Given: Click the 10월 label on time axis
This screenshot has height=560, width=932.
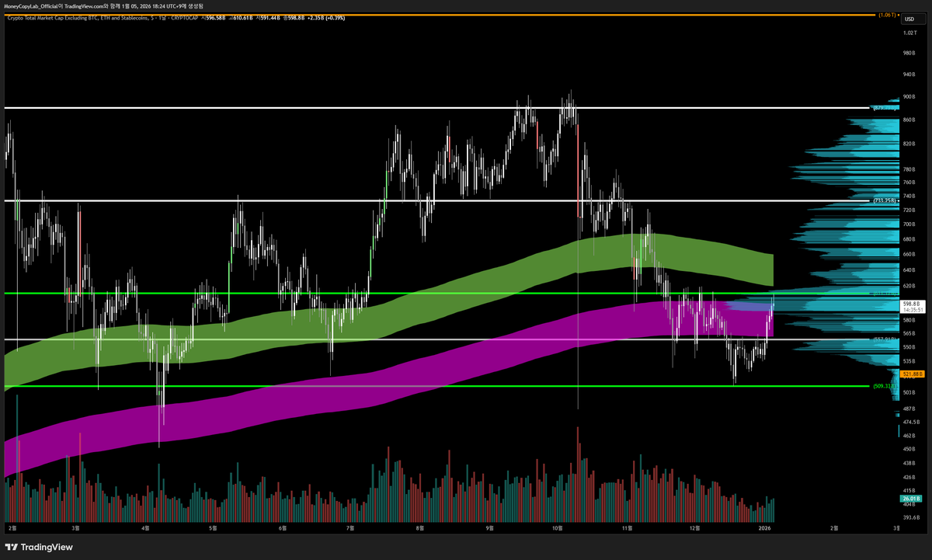Looking at the screenshot, I should [x=556, y=527].
